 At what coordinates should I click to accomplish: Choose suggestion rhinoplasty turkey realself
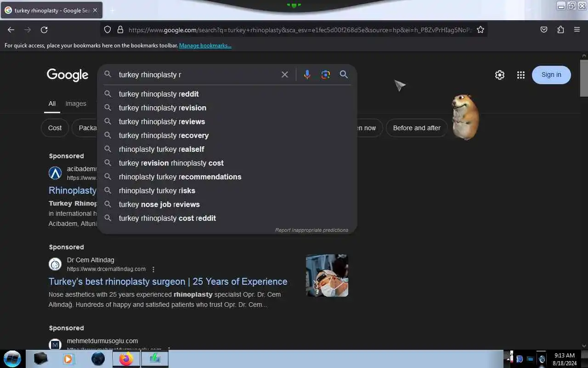pos(227,149)
